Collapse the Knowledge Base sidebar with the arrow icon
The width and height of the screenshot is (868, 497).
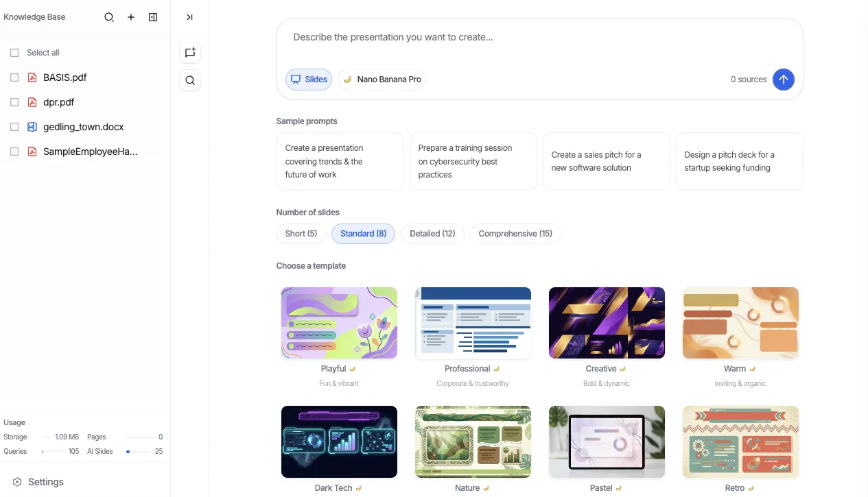point(190,17)
